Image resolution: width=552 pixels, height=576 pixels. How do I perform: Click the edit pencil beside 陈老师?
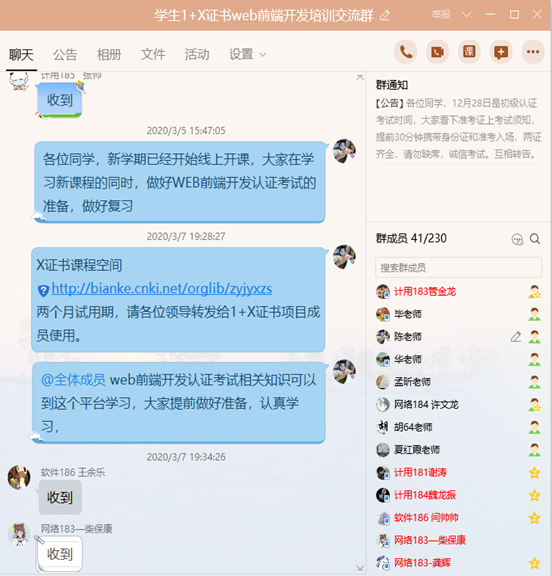tap(516, 336)
